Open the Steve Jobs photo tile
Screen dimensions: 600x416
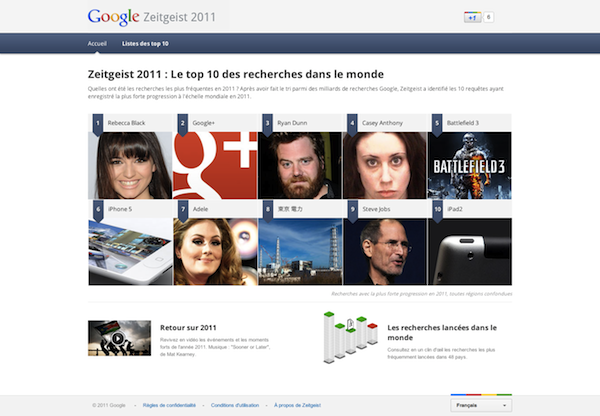click(x=385, y=251)
